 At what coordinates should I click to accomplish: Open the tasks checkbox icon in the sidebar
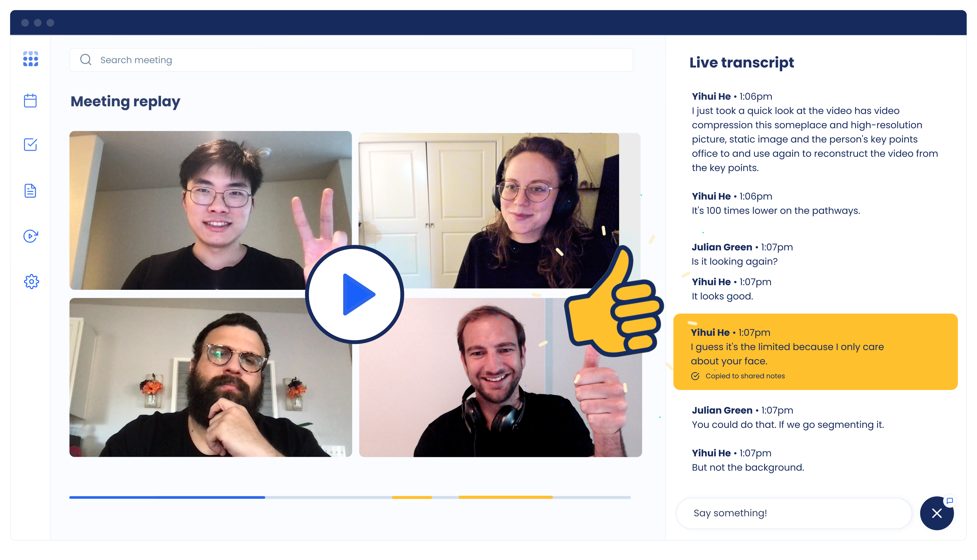pyautogui.click(x=30, y=145)
